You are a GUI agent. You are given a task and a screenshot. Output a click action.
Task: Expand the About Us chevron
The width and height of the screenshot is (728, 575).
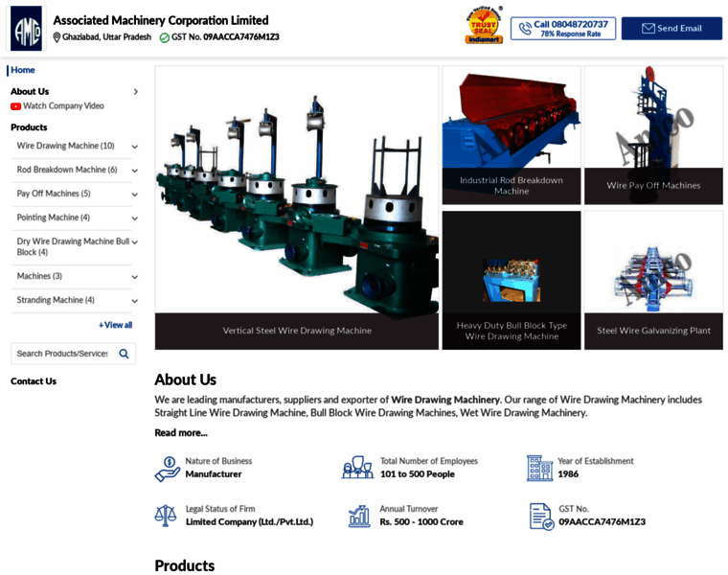(136, 91)
